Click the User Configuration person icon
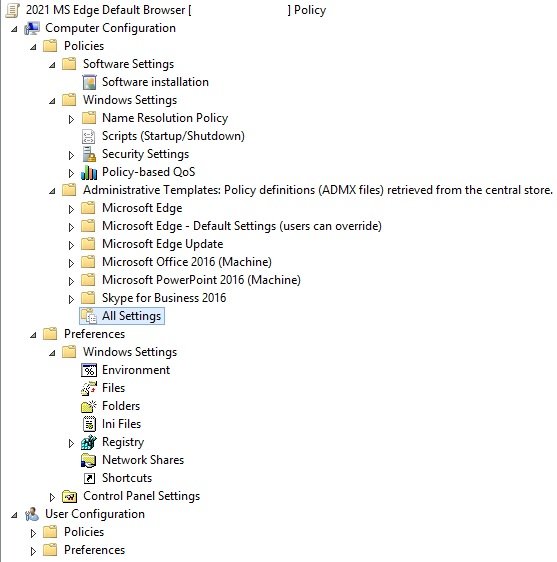557x562 pixels. click(32, 514)
